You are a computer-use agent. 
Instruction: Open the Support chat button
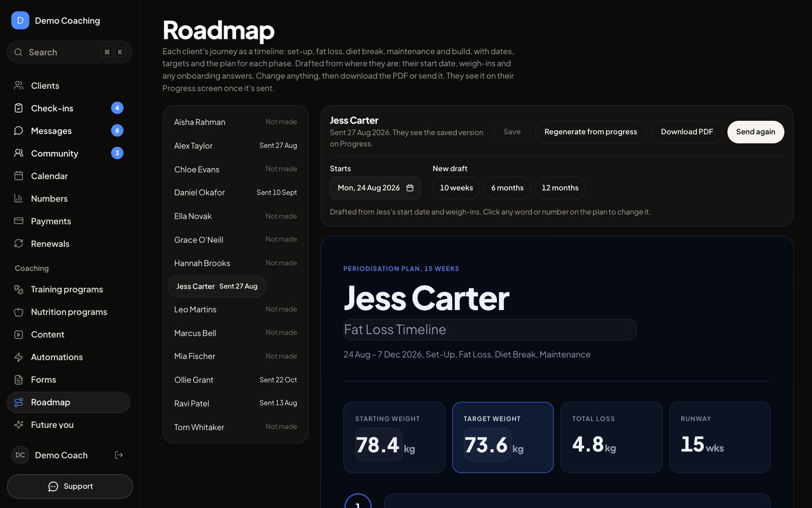(x=70, y=487)
